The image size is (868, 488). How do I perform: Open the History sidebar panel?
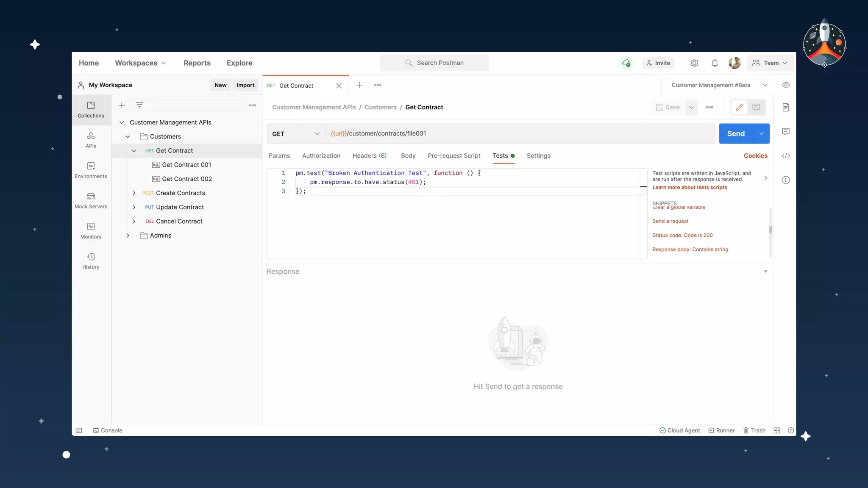(x=91, y=261)
